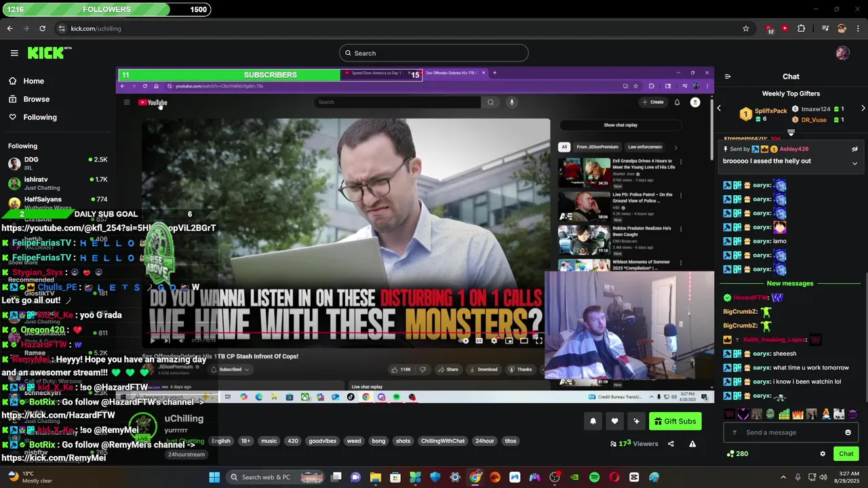Open chat settings gear
This screenshot has height=488, width=868.
click(x=823, y=454)
